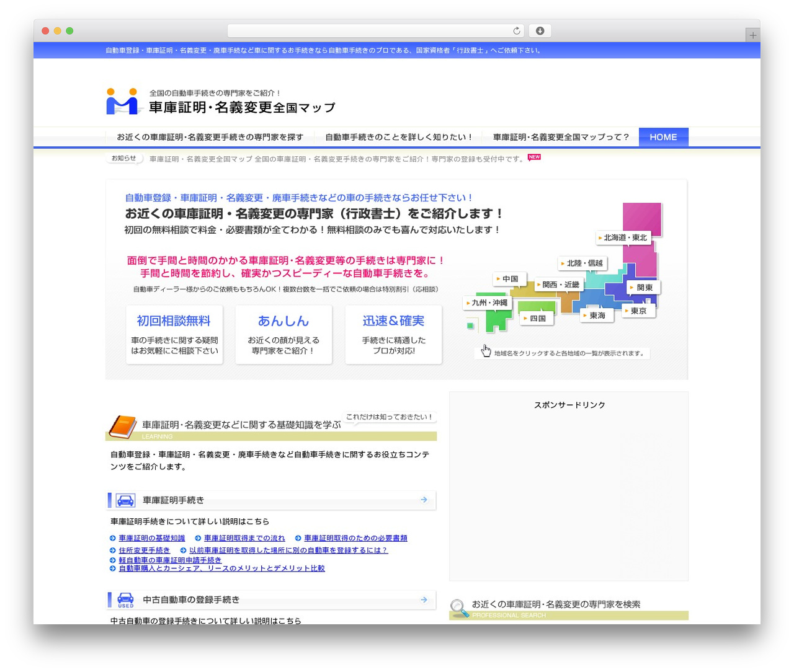Click the 迅速＆確実 card
Image resolution: width=794 pixels, height=672 pixels.
point(393,335)
